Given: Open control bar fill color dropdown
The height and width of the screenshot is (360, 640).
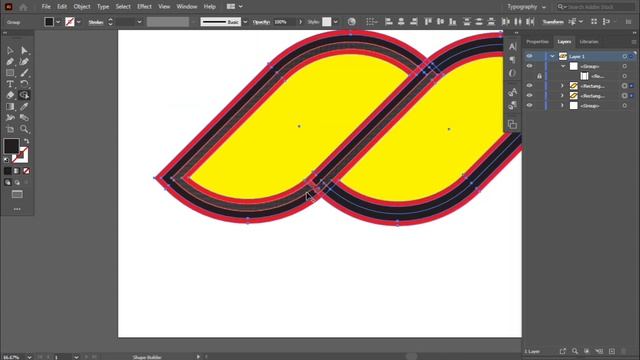Looking at the screenshot, I should pyautogui.click(x=58, y=22).
